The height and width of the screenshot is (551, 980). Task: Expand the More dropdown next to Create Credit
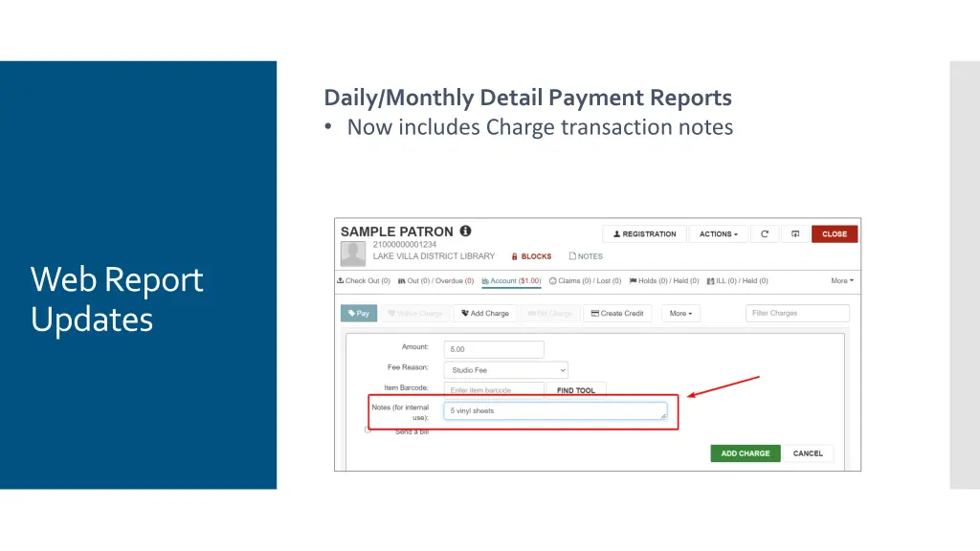[682, 313]
